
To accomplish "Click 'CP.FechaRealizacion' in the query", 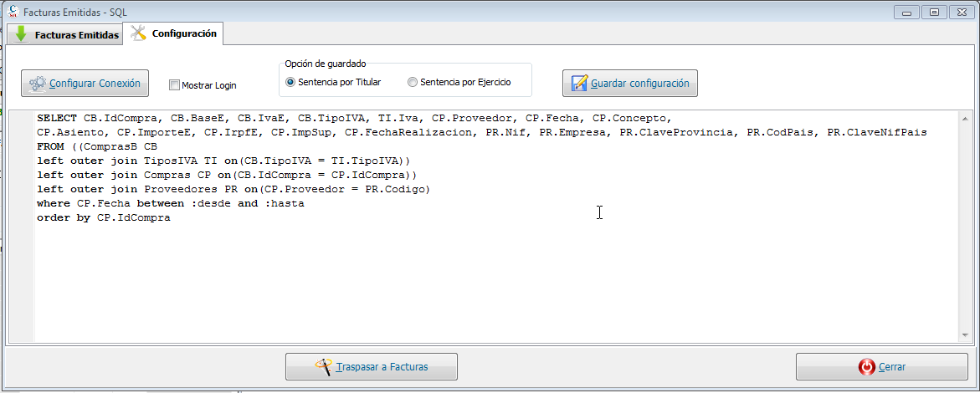I will [x=411, y=132].
